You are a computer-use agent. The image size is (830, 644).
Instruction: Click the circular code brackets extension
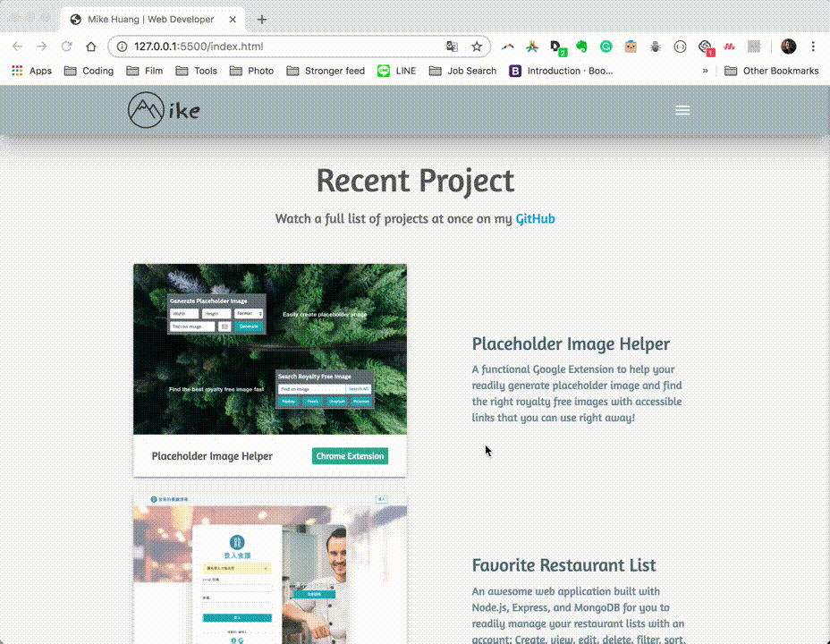click(681, 47)
